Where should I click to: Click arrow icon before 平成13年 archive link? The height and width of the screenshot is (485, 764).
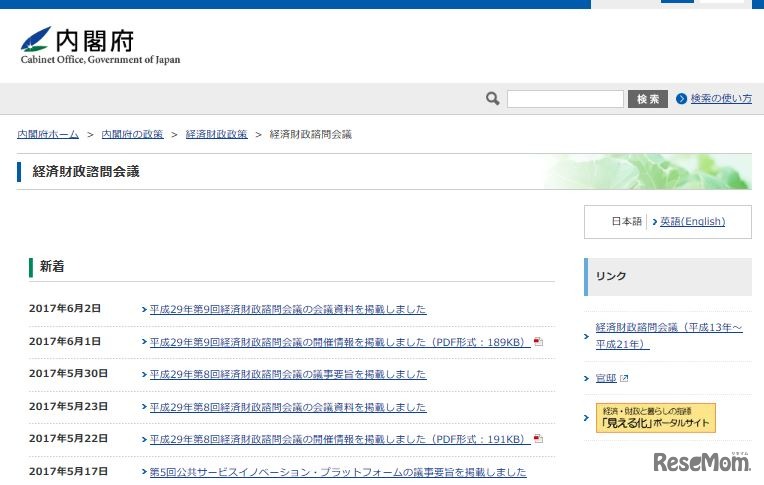587,336
